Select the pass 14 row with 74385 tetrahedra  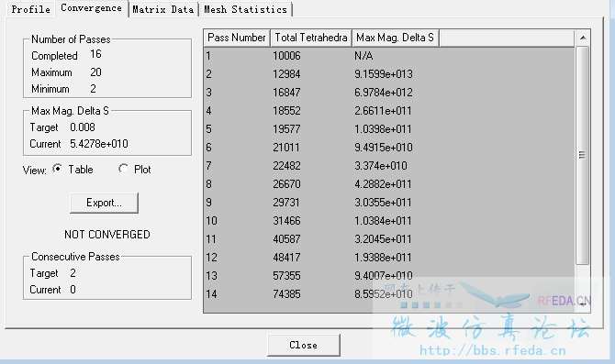[x=389, y=294]
